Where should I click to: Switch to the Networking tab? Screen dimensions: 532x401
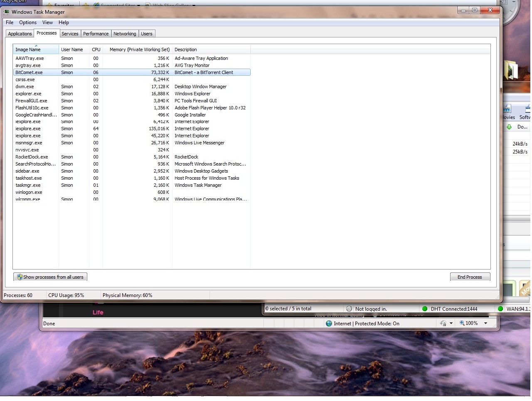click(x=125, y=34)
